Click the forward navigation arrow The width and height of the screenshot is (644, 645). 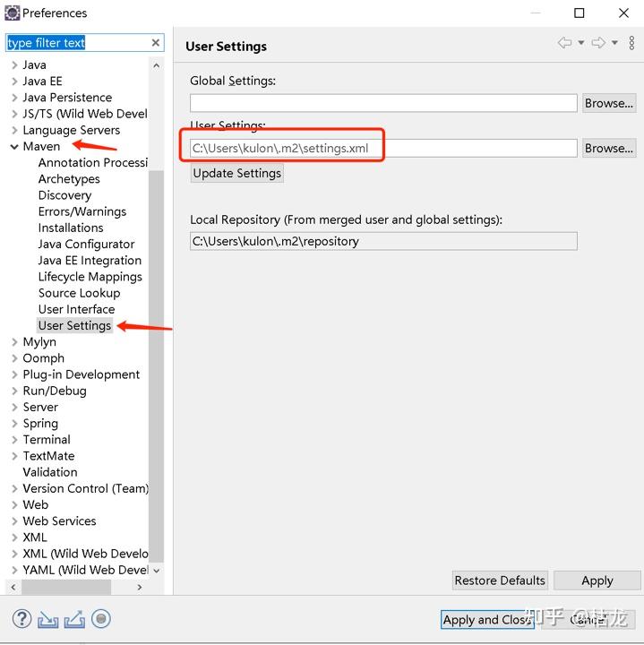pos(598,43)
